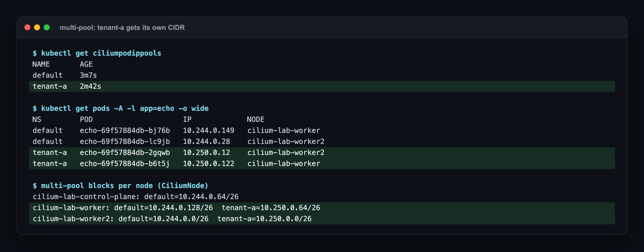Click 'default=10.244.0.0/26' in the worker2 line
644x252 pixels.
pyautogui.click(x=164, y=218)
